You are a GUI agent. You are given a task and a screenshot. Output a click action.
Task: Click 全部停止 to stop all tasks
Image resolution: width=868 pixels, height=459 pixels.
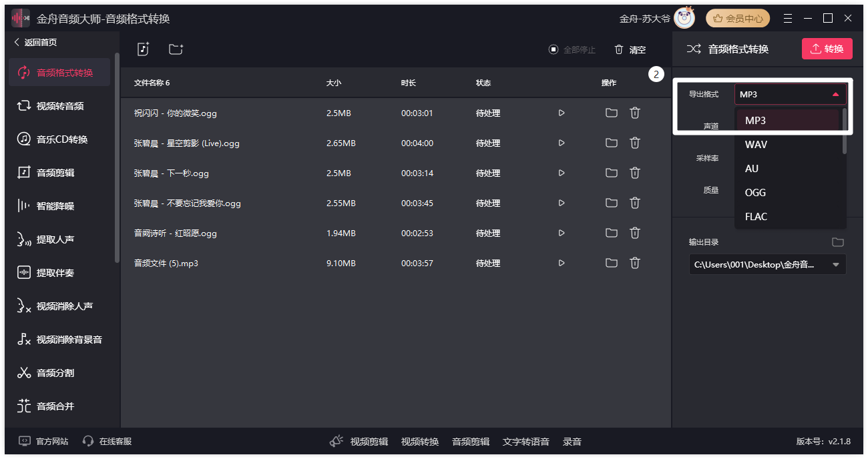click(571, 48)
